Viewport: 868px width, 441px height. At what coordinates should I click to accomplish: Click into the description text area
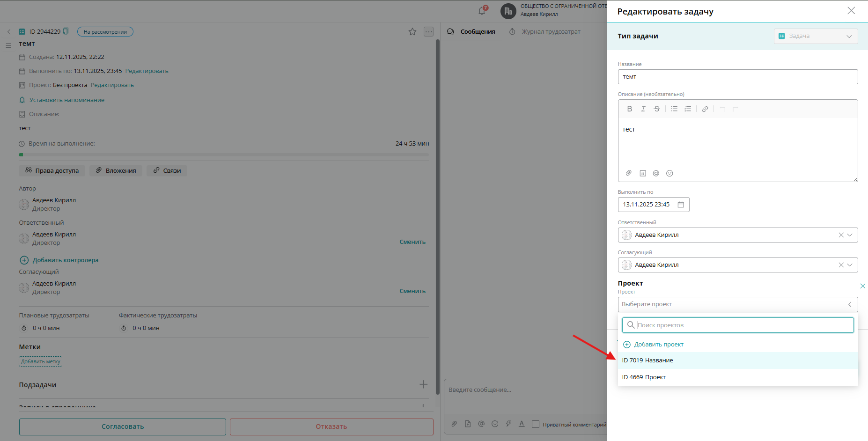coord(738,143)
